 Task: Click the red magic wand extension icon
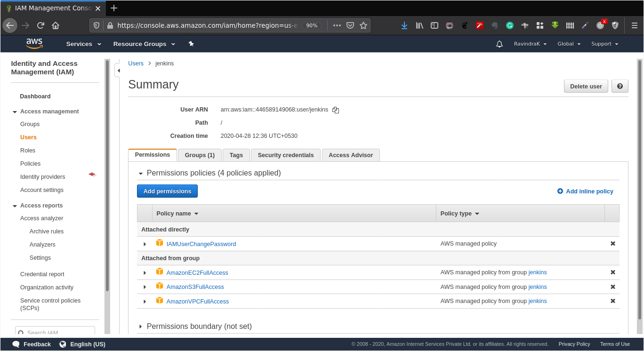point(480,25)
